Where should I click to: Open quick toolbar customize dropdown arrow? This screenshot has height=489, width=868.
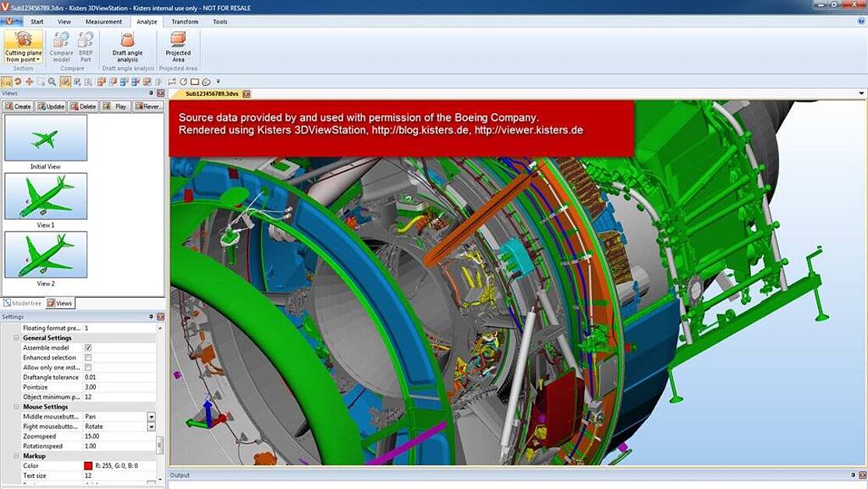218,82
